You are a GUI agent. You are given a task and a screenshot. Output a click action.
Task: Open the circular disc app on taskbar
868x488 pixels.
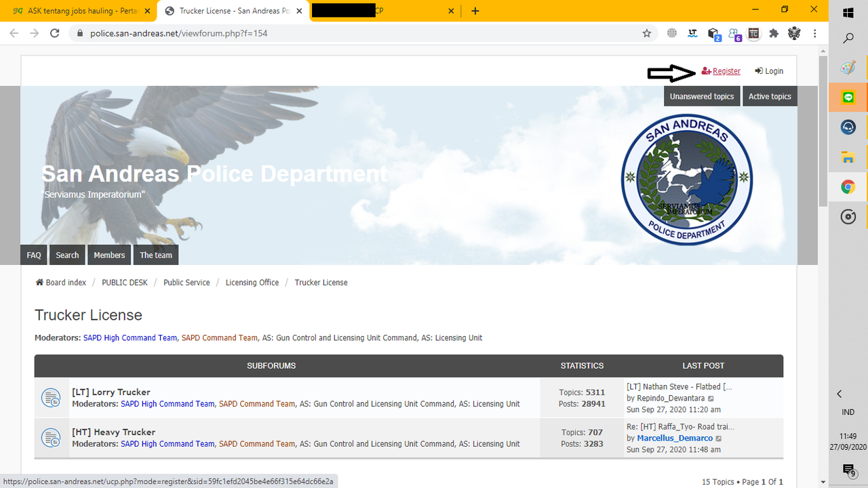[848, 217]
